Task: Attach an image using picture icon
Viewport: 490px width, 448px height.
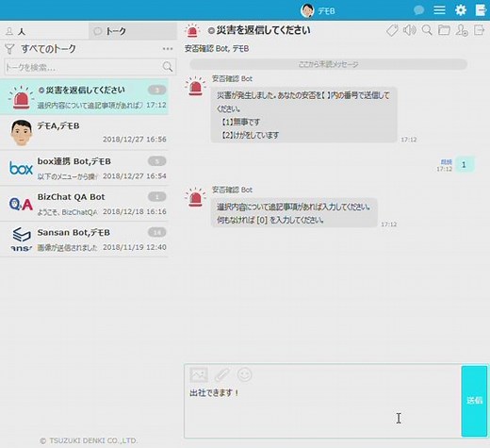Action: click(199, 374)
